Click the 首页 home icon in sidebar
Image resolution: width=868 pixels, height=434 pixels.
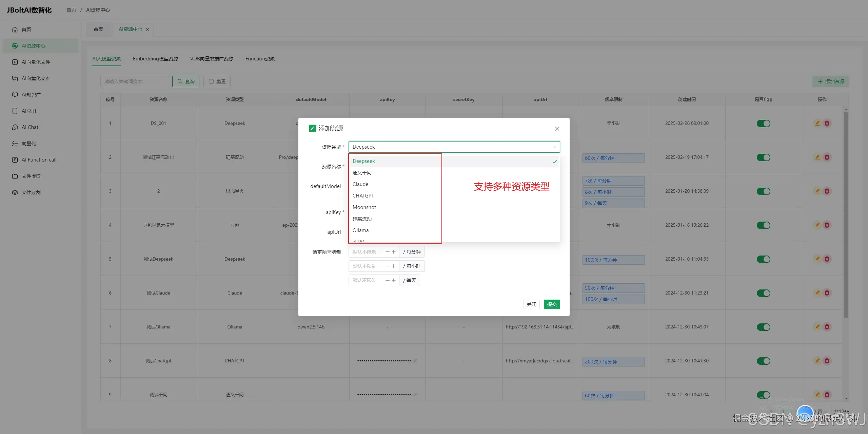pos(15,30)
